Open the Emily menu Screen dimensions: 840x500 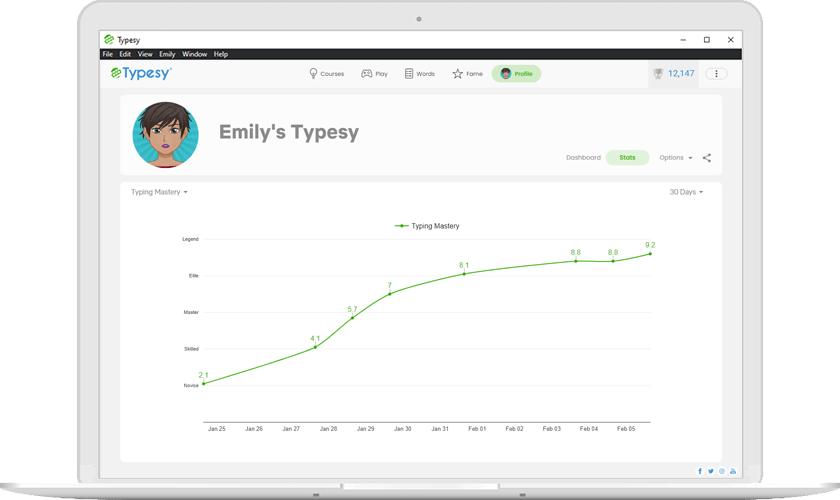pos(167,54)
